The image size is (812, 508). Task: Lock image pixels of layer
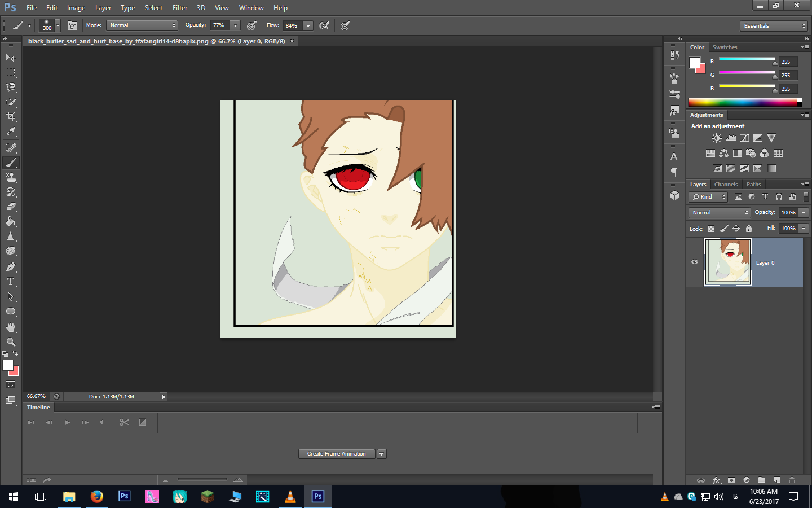[x=723, y=229]
